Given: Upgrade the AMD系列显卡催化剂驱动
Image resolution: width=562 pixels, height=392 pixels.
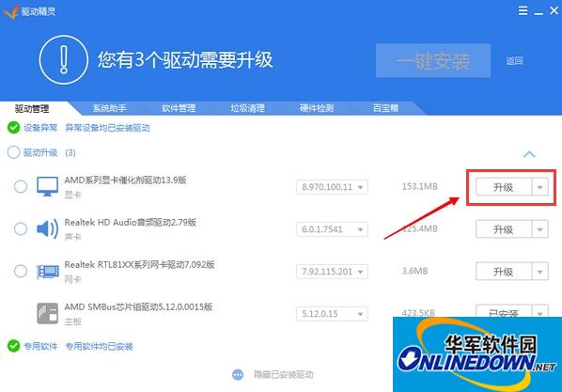Looking at the screenshot, I should click(x=504, y=187).
